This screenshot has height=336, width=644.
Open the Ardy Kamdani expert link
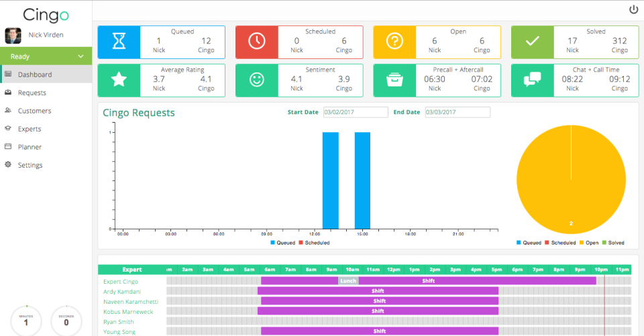122,292
